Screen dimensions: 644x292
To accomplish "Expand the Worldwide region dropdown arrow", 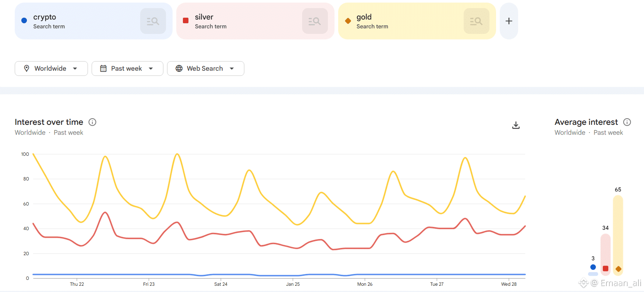I will (x=75, y=68).
